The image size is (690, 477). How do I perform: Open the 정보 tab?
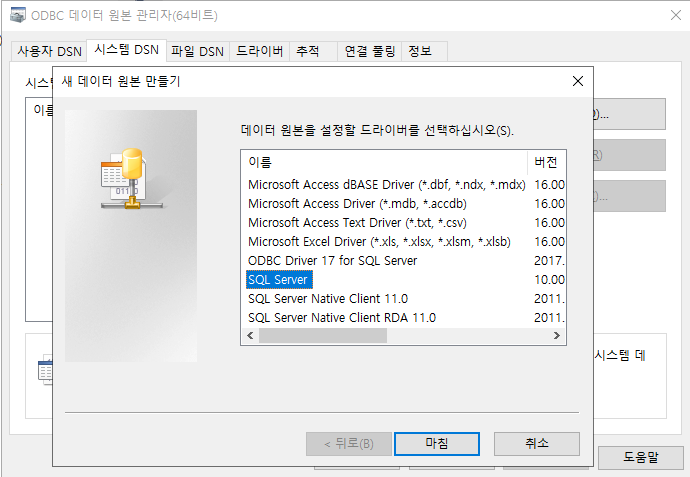coord(424,51)
